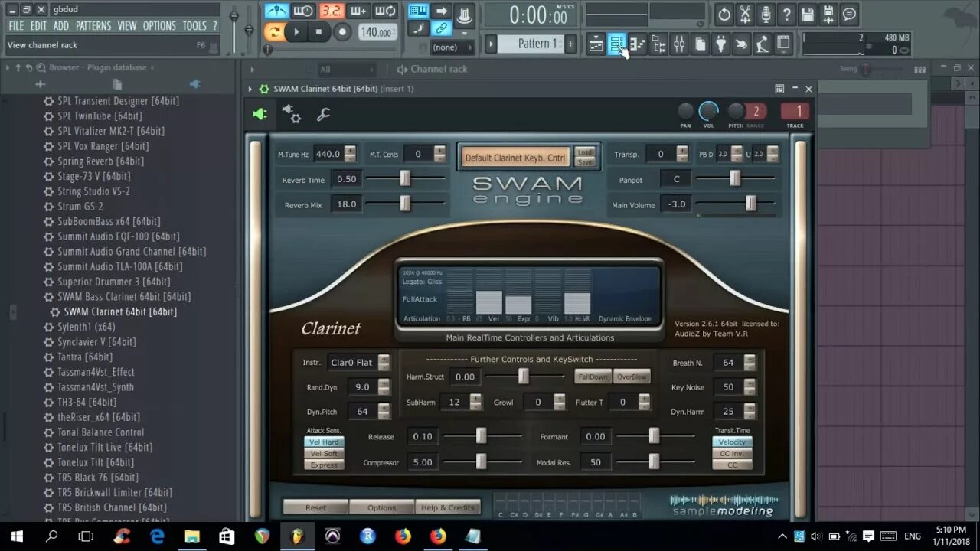Viewport: 980px width, 551px height.
Task: Click the floppy disk save icon
Action: 807,14
